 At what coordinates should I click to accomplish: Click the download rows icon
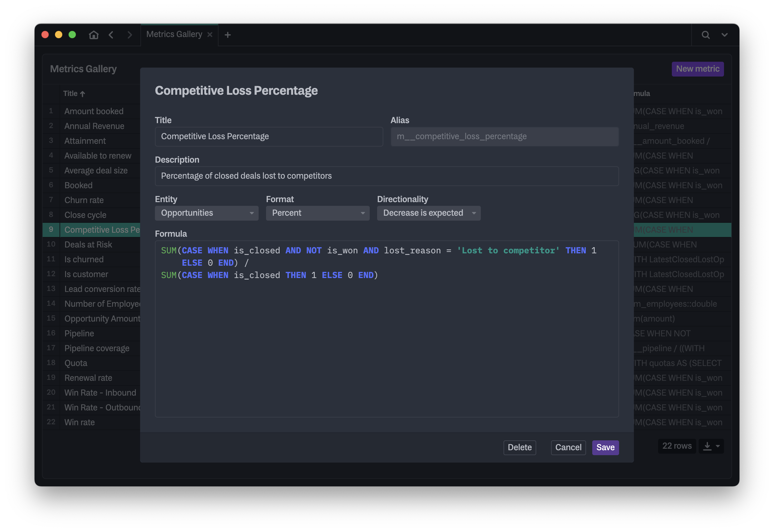[707, 446]
